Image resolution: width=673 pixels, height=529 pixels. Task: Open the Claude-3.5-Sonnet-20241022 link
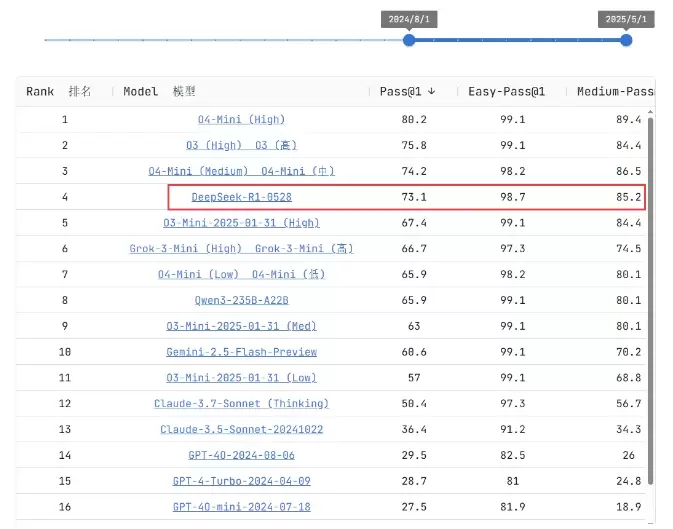pyautogui.click(x=241, y=430)
